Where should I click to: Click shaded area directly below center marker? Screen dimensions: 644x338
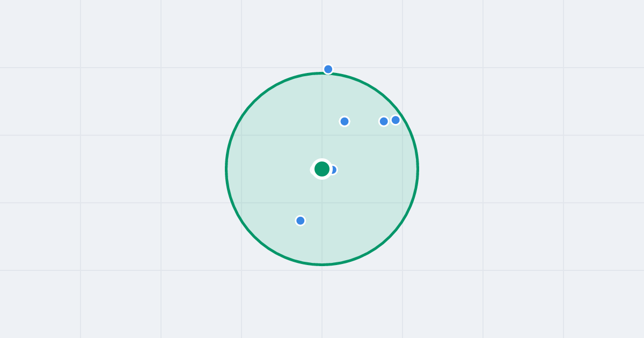point(322,215)
